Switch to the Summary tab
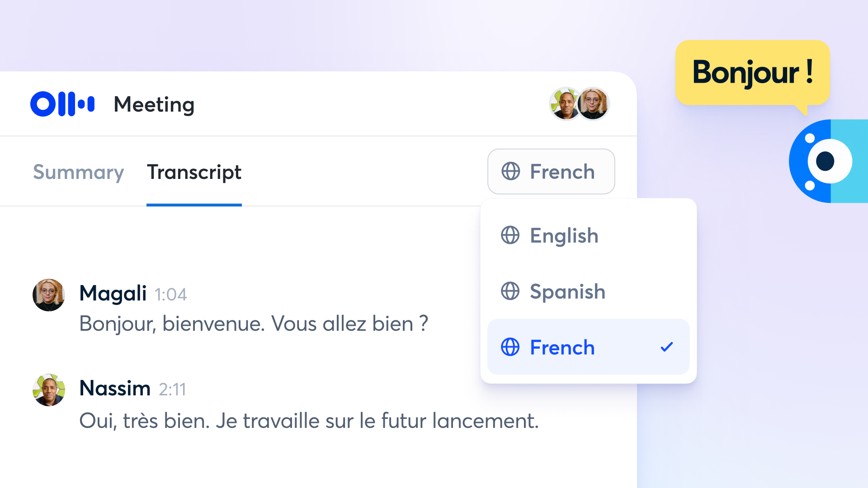This screenshot has height=488, width=868. click(x=78, y=172)
